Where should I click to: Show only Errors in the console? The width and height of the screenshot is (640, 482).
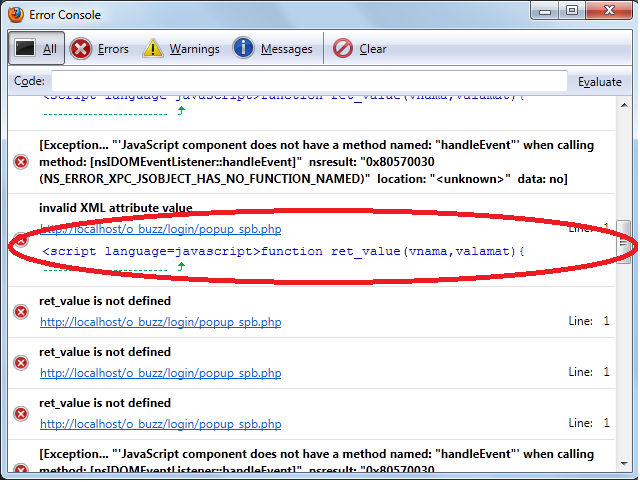point(99,49)
